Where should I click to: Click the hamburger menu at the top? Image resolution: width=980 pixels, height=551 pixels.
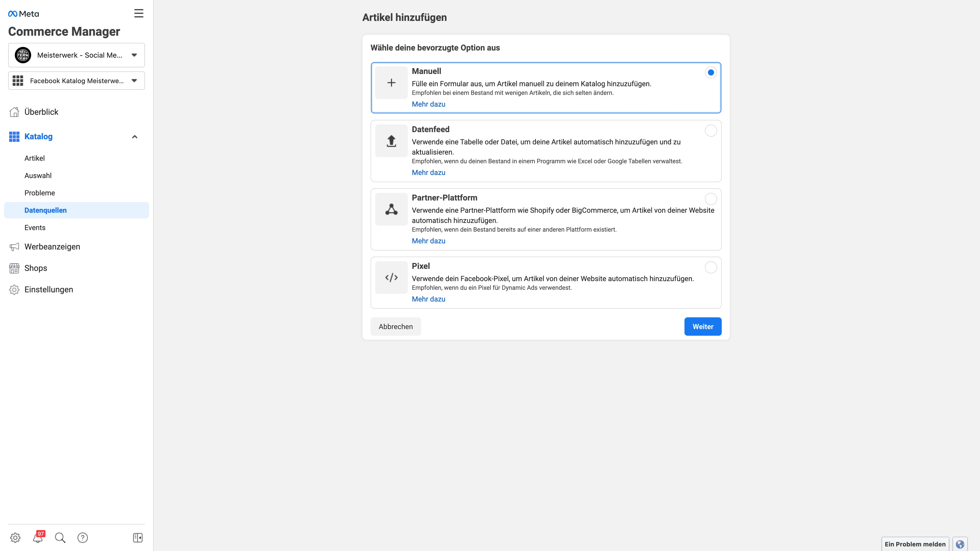click(x=139, y=13)
